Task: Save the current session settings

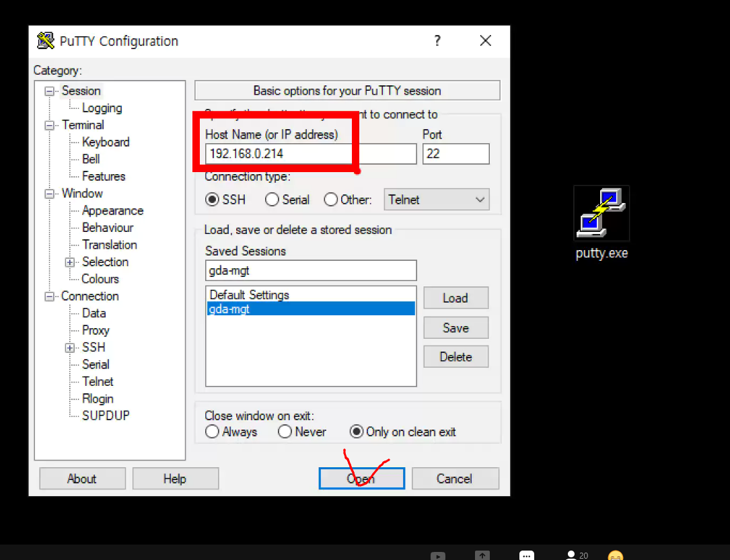Action: tap(455, 328)
